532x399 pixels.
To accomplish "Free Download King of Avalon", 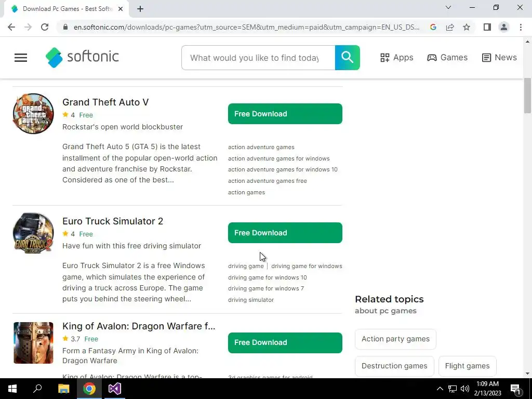I will [285, 343].
